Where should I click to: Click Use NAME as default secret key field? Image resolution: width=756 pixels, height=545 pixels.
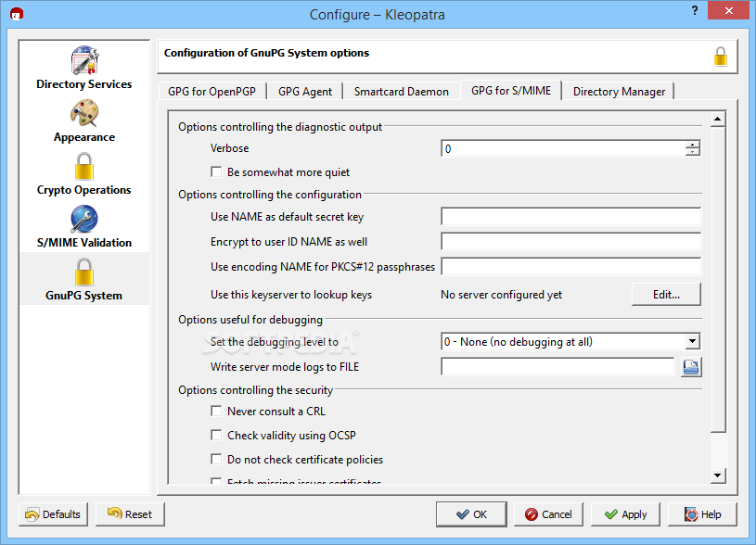click(570, 216)
